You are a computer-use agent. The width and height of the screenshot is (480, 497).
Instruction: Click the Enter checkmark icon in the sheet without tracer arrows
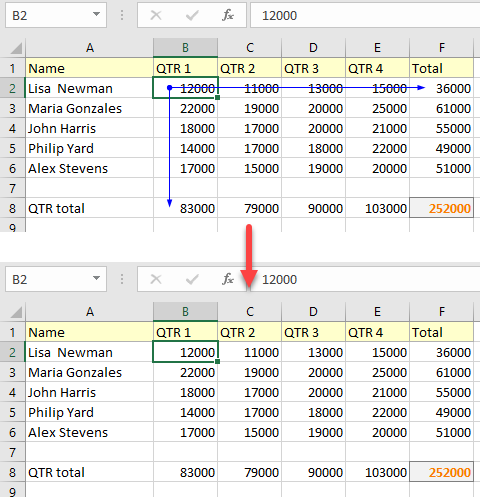point(192,279)
